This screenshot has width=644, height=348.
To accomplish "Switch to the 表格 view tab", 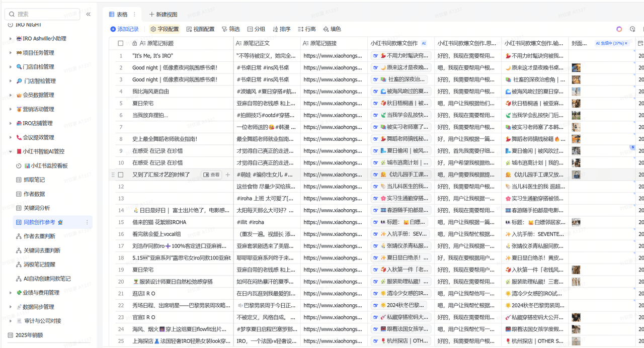I will tap(119, 14).
